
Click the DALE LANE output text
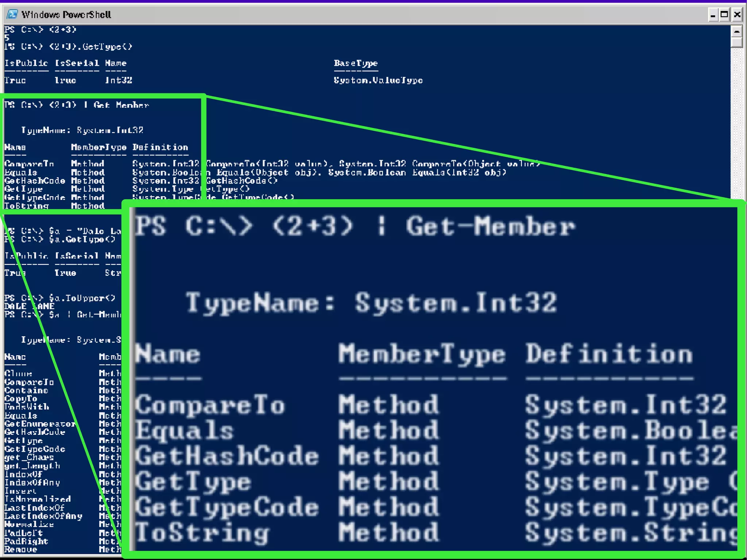pos(29,306)
